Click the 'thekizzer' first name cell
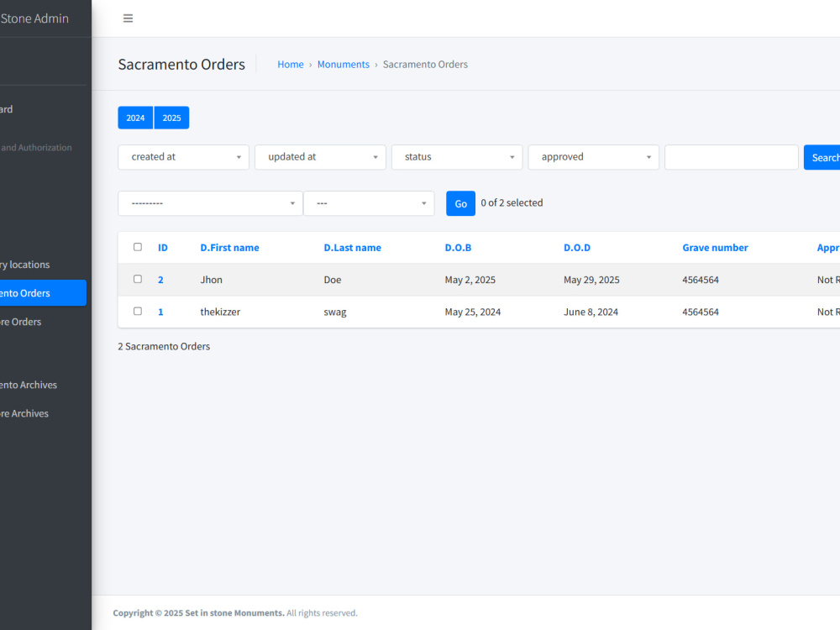This screenshot has height=630, width=840. click(x=220, y=312)
